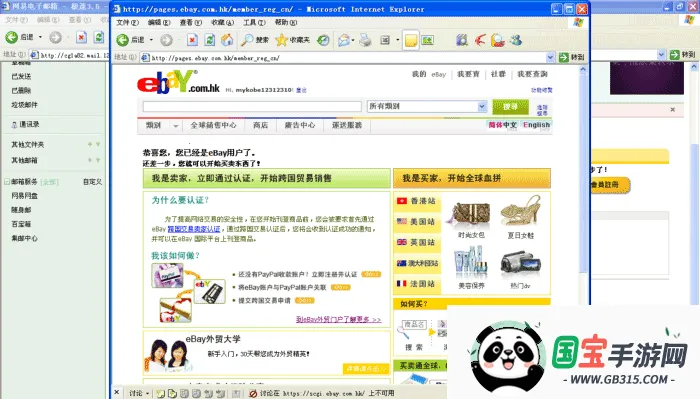The height and width of the screenshot is (399, 700).
Task: Click the eBay.com.hk logo
Action: point(179,82)
